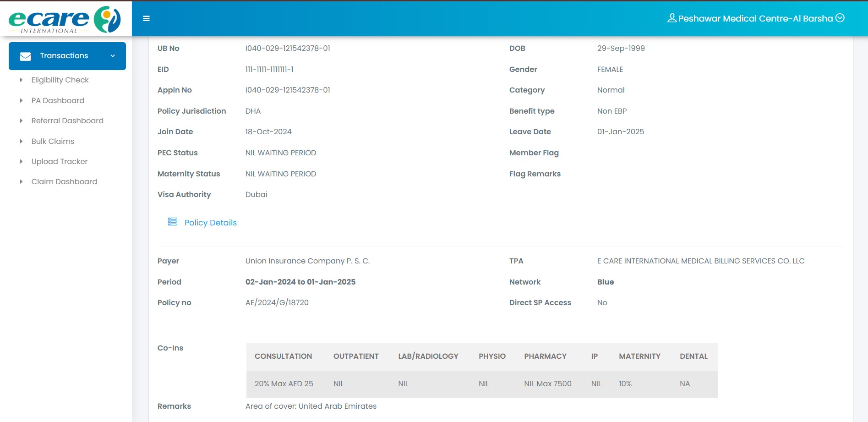
Task: Click the Policy Details list icon
Action: click(x=172, y=222)
